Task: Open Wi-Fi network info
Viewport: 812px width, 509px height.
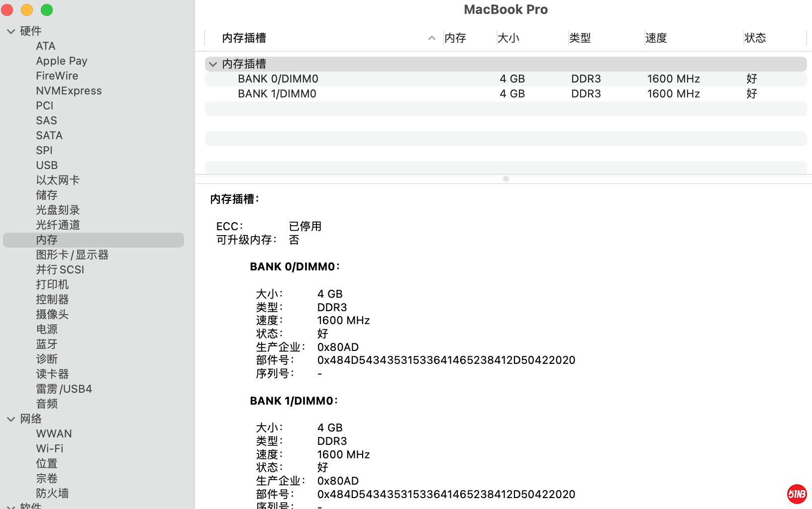Action: coord(50,449)
